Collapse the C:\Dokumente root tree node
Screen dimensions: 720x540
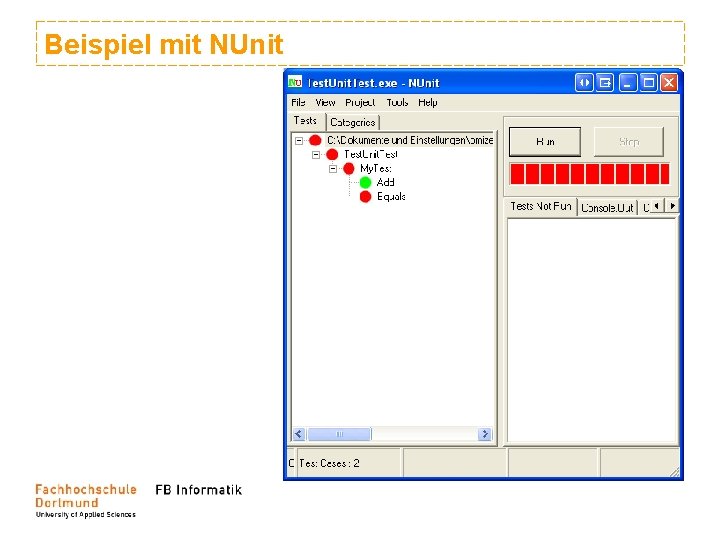point(299,141)
